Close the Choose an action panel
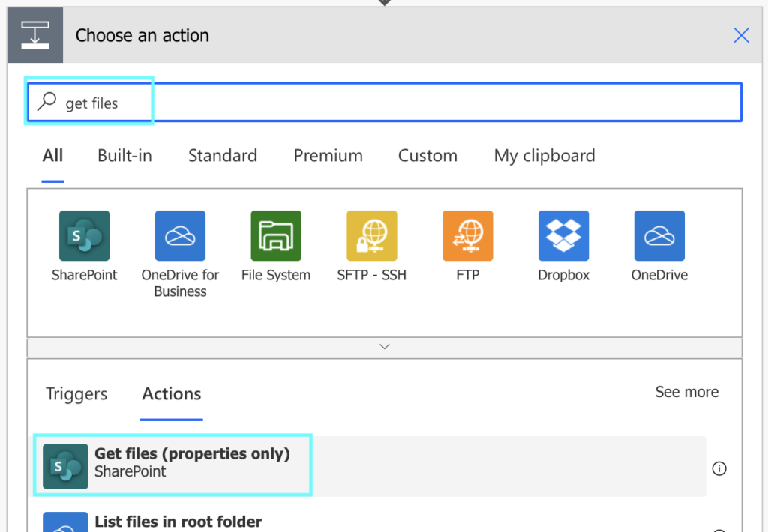 click(741, 35)
